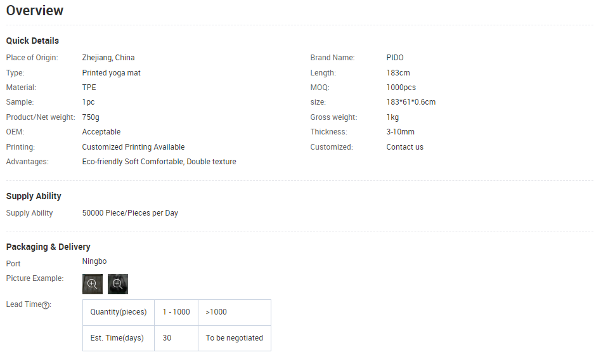Click the Printed yoga mat type value
Screen dimensions: 601x364
point(112,73)
